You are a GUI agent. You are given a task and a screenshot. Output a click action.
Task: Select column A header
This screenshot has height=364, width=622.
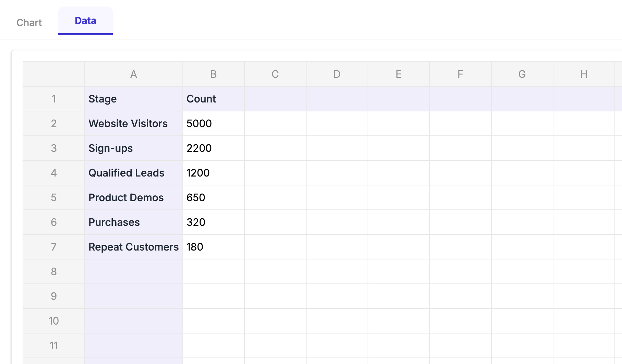tap(134, 74)
